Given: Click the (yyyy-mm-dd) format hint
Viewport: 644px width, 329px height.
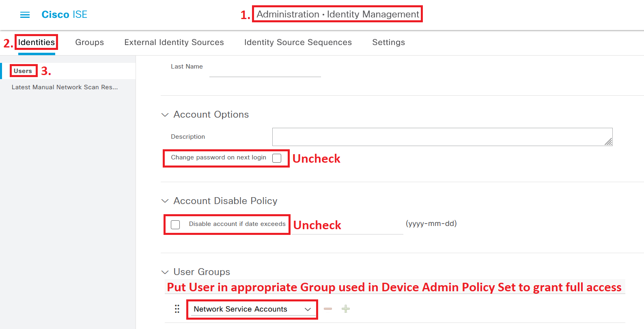Looking at the screenshot, I should pos(431,224).
